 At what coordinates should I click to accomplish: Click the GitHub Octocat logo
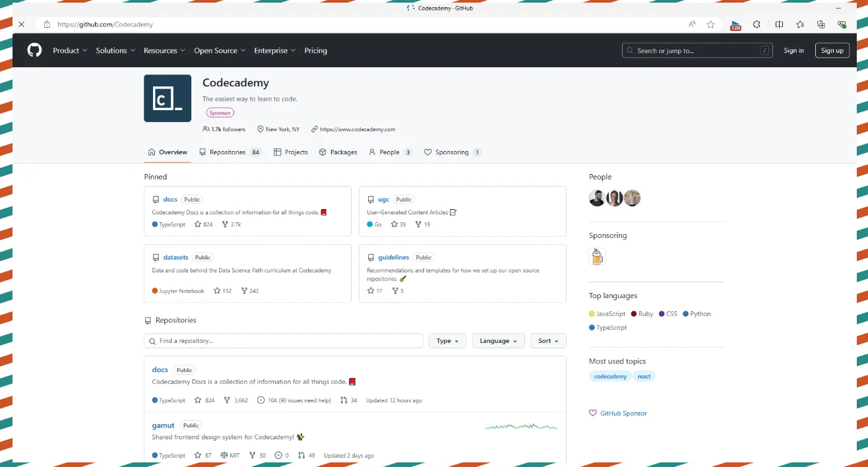click(x=34, y=50)
